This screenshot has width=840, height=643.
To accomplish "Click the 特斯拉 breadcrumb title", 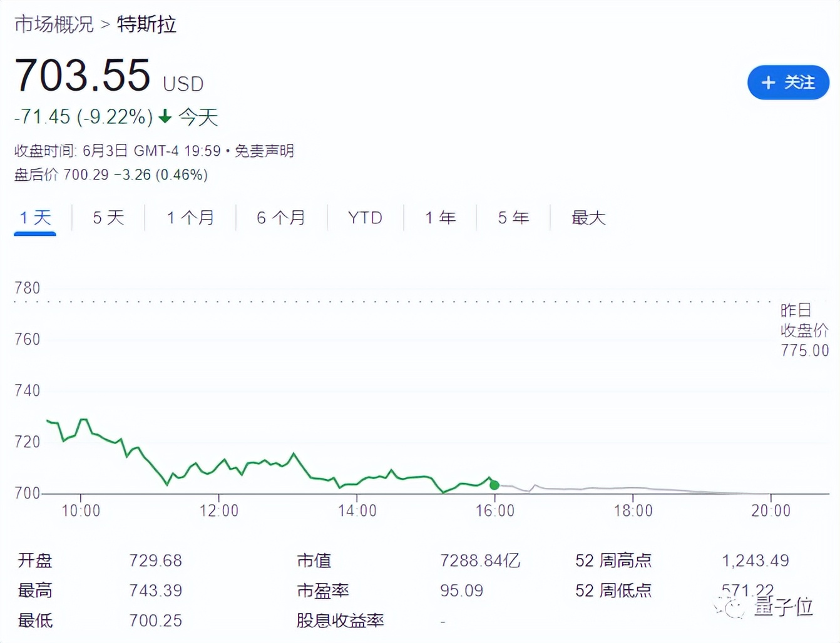I will point(146,24).
